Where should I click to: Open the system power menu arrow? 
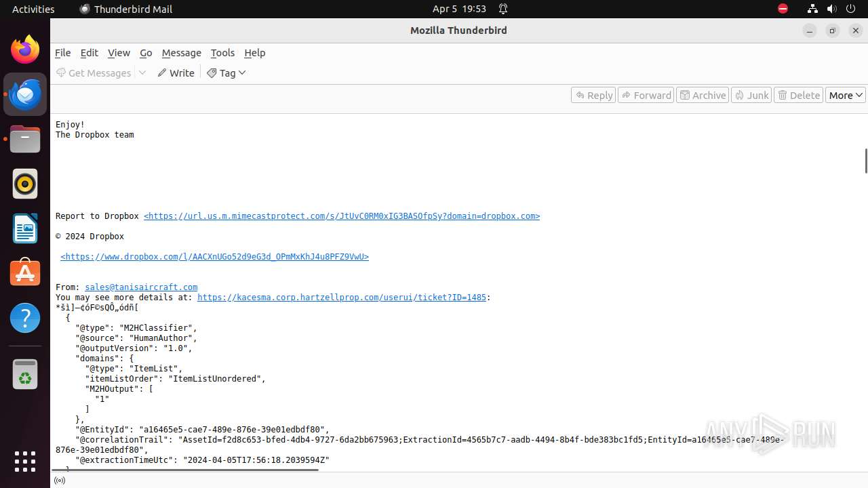tap(850, 9)
